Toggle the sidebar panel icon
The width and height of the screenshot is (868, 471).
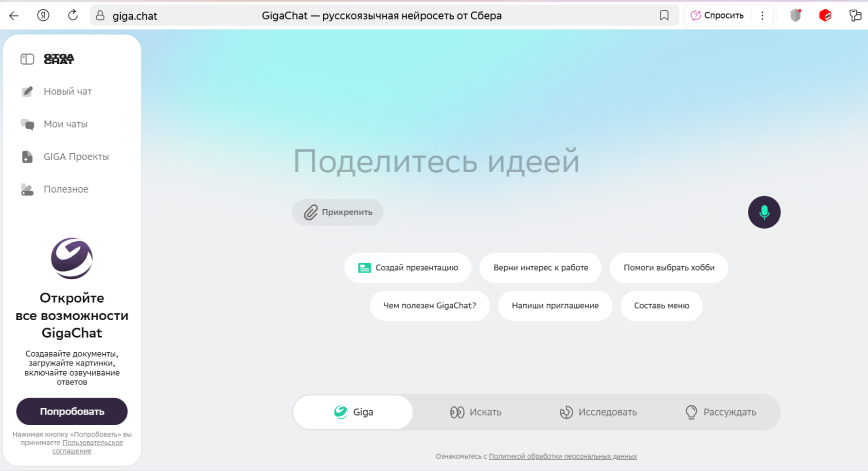[x=27, y=59]
